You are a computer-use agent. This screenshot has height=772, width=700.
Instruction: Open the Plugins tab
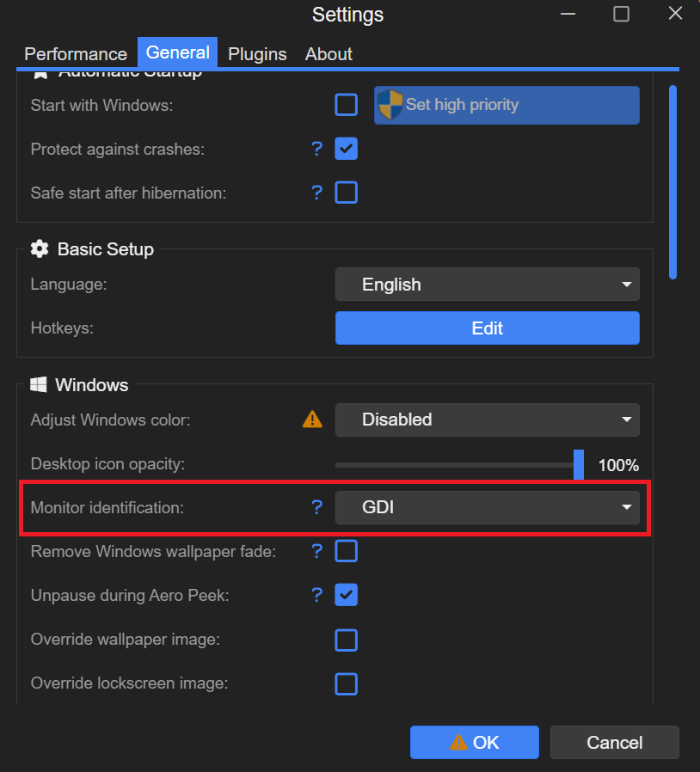point(257,53)
